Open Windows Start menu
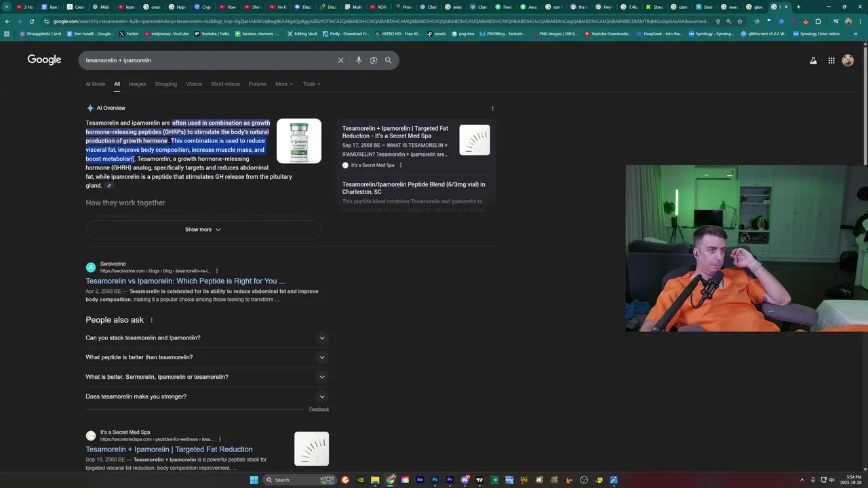Viewport: 868px width, 488px height. coord(254,480)
